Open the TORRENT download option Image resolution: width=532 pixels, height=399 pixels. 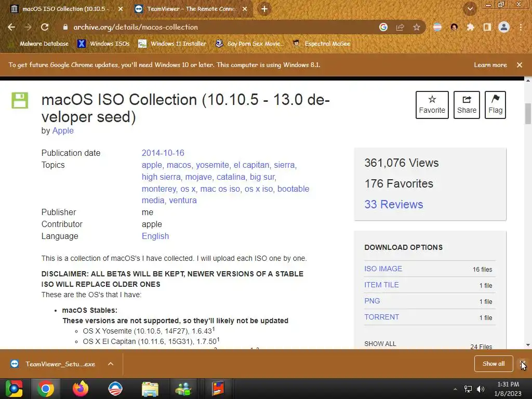(381, 317)
